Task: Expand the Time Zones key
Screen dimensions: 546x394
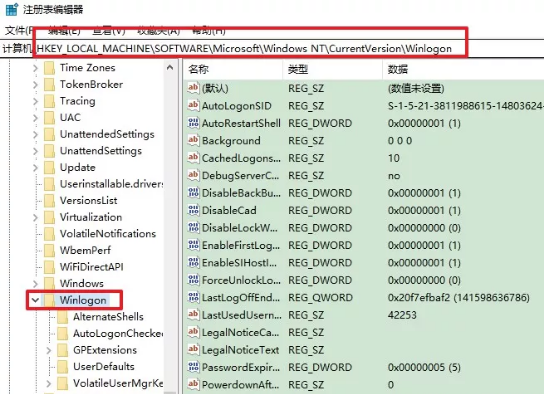Action: [35, 68]
